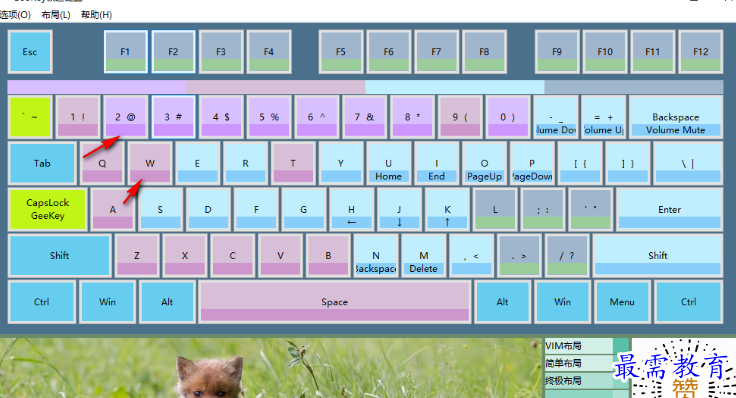Click Backspace Volume Mute key
736x398 pixels.
(x=675, y=117)
